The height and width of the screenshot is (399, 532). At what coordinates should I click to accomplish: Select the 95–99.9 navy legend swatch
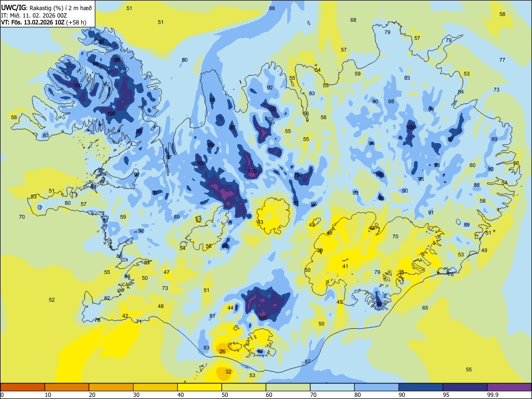[465, 387]
